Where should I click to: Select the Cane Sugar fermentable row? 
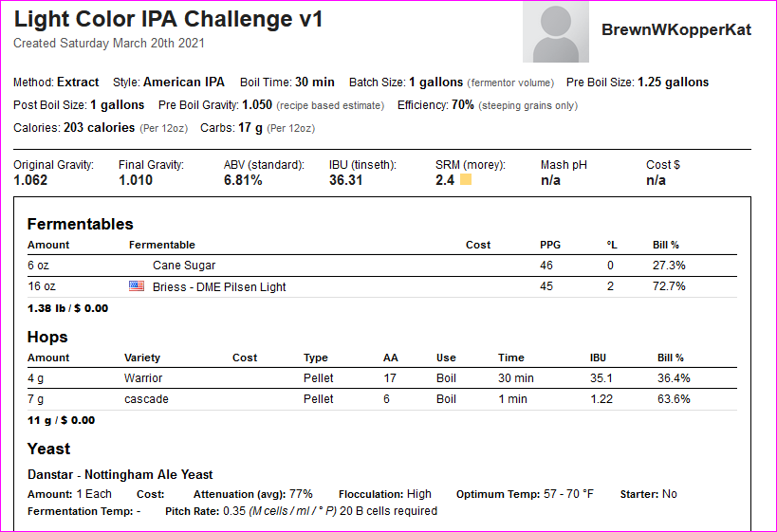(382, 266)
